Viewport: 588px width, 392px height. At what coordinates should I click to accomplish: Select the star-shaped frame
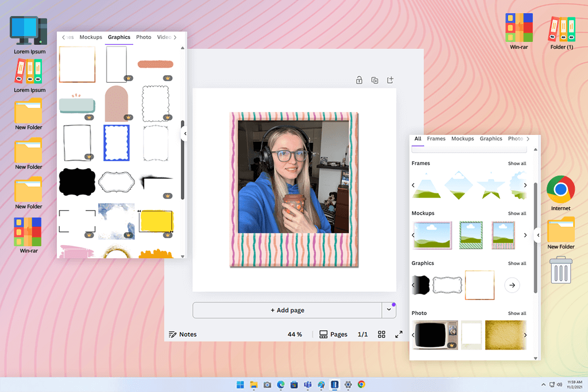pos(491,187)
